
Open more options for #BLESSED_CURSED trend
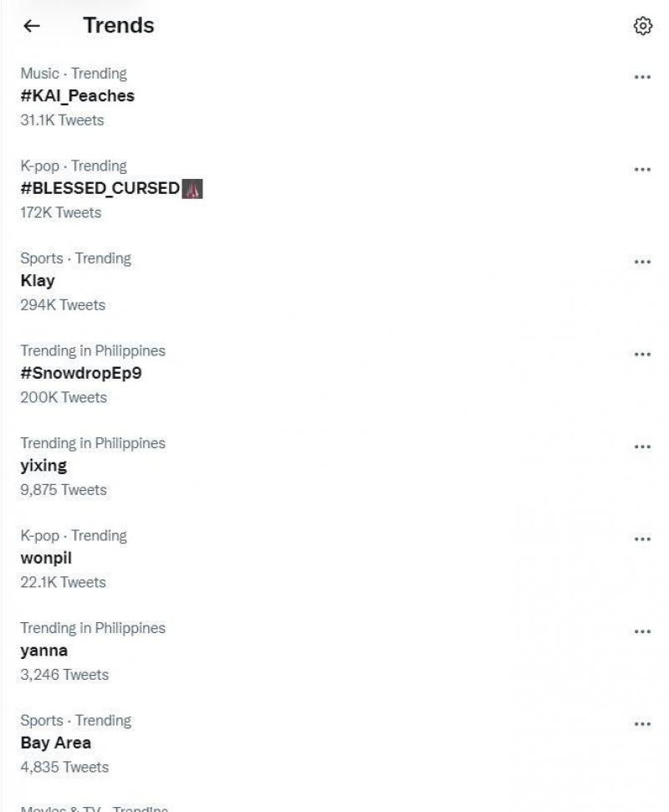click(642, 168)
